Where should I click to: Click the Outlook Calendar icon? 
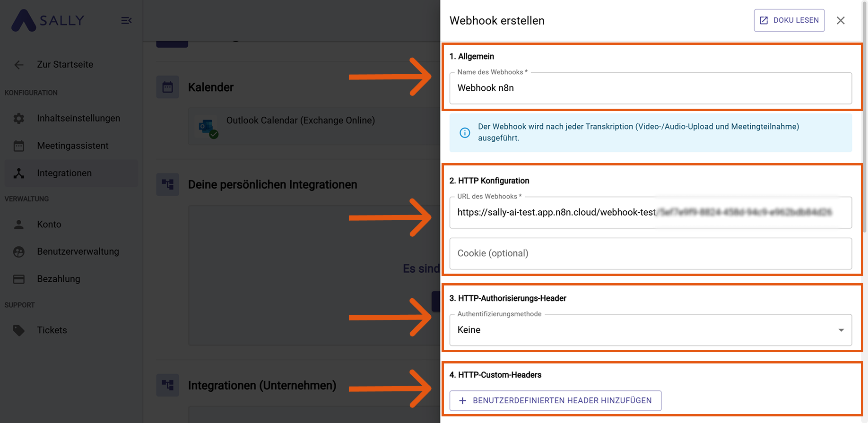[x=207, y=127]
